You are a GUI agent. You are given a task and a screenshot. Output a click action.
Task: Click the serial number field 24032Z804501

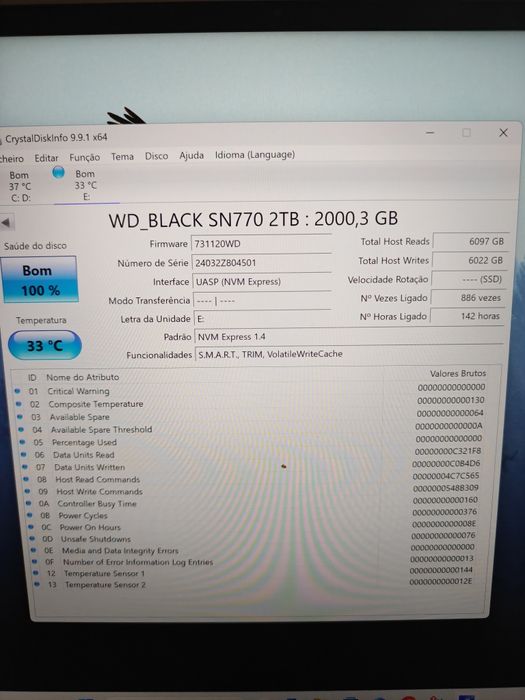pyautogui.click(x=262, y=263)
